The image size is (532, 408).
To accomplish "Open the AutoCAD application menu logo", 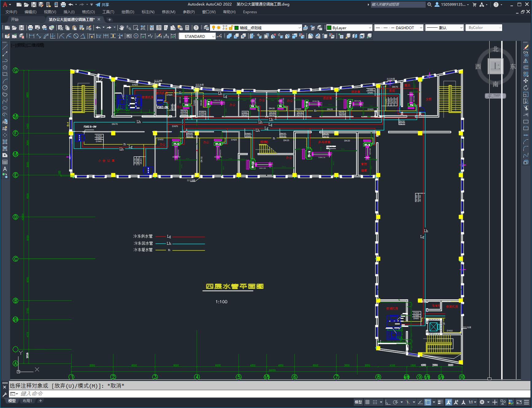I will click(5, 4).
